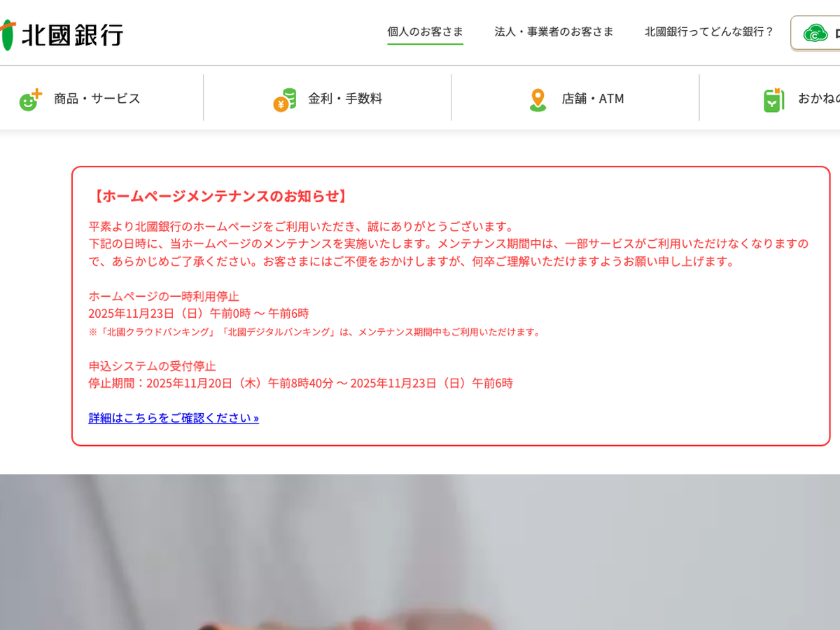Viewport: 840px width, 630px height.
Task: Click the green cloud banking icon
Action: (815, 33)
